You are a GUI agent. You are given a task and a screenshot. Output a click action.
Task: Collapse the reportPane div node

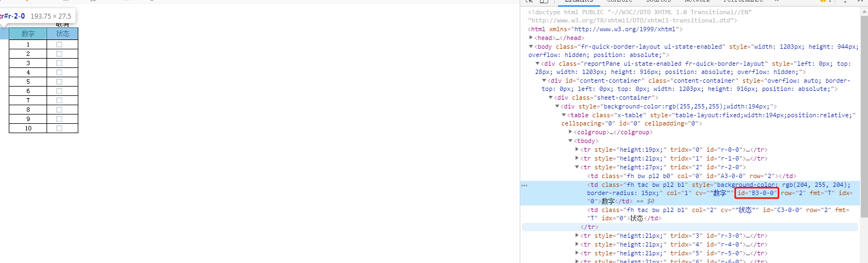point(537,64)
